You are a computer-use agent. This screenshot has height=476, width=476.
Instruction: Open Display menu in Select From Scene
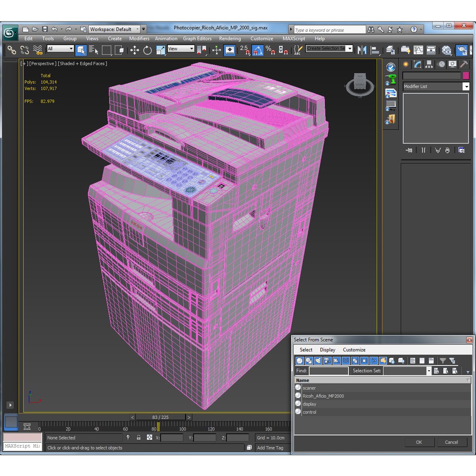(x=327, y=350)
